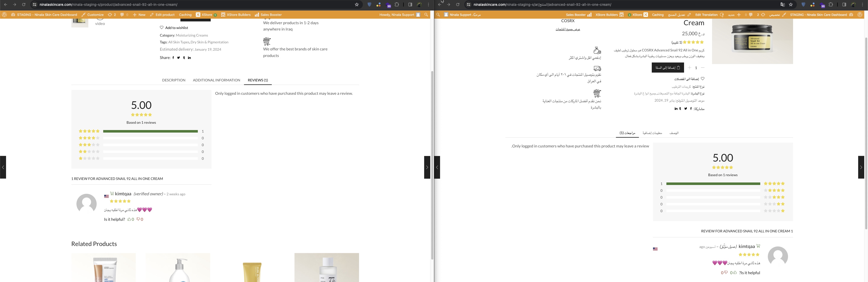Click reviewer kimtqaa avatar in left window
Screen dimensions: 868x282
[87, 203]
